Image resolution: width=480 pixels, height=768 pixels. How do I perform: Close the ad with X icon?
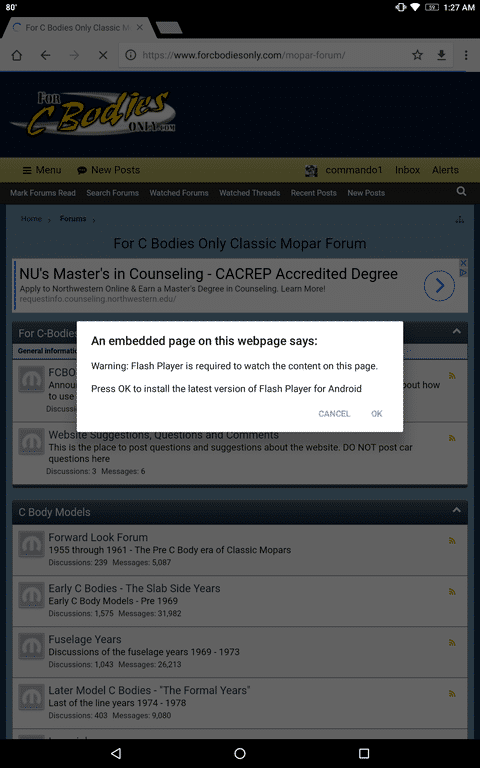click(x=463, y=263)
